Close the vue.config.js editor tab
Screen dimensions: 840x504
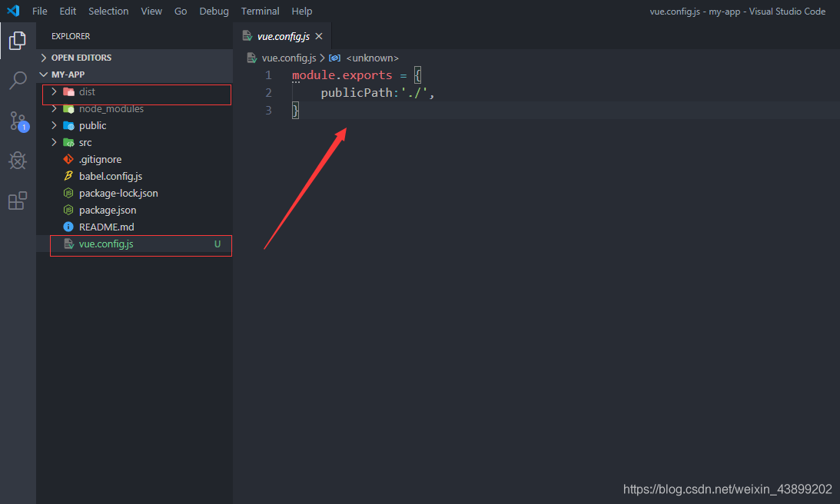pos(319,36)
